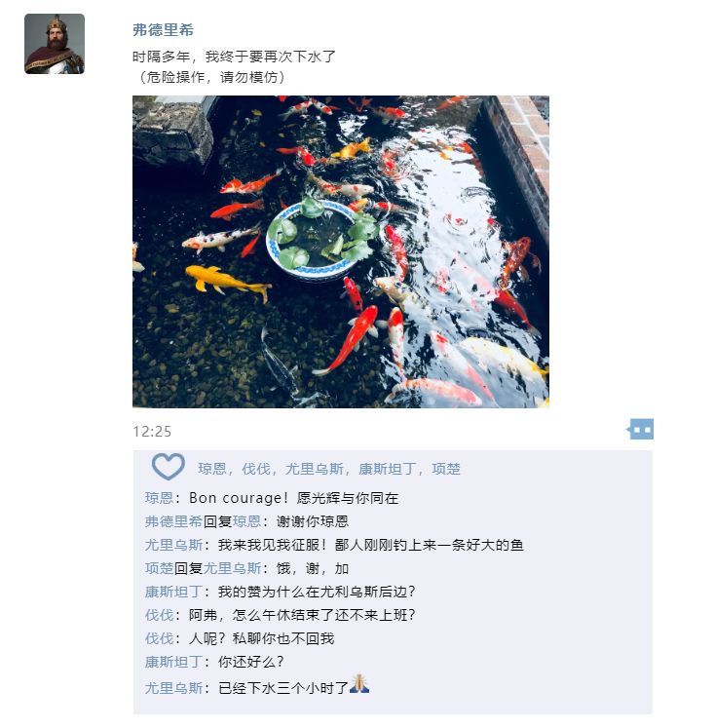Open 伐伐 in the likes list
Screen dimensions: 714x728
coord(255,469)
